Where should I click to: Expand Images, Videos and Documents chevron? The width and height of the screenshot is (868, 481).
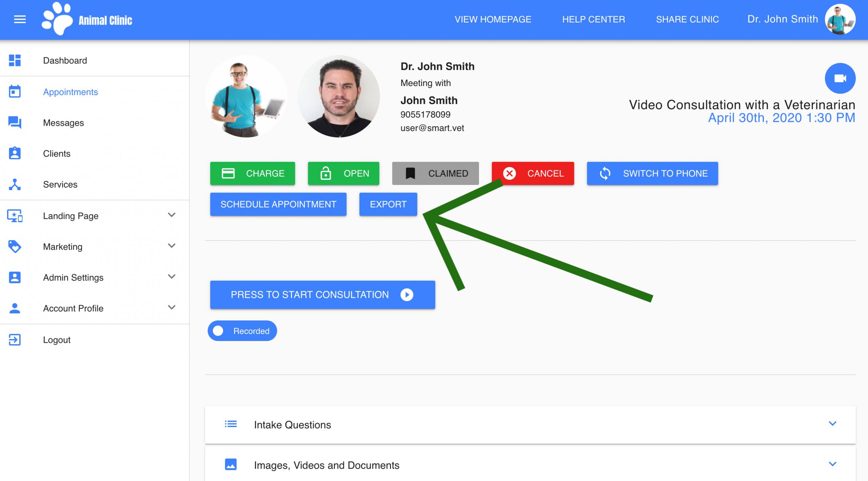coord(832,464)
